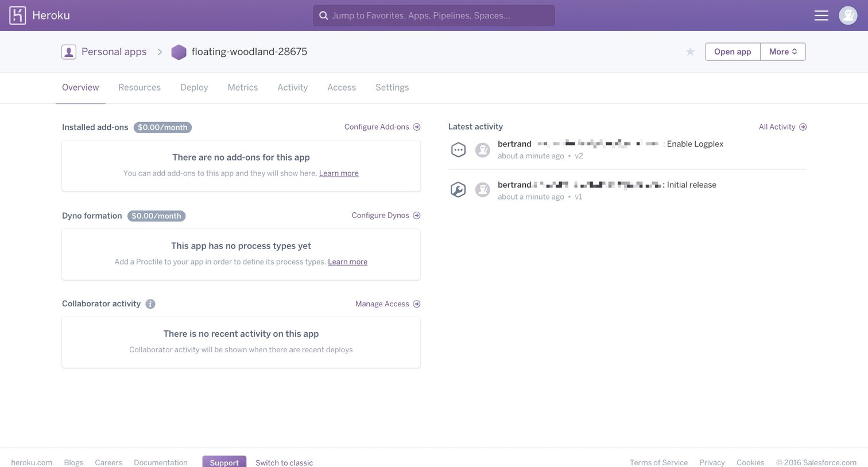Favorite this app with the star icon
Image resolution: width=868 pixels, height=467 pixels.
[690, 52]
